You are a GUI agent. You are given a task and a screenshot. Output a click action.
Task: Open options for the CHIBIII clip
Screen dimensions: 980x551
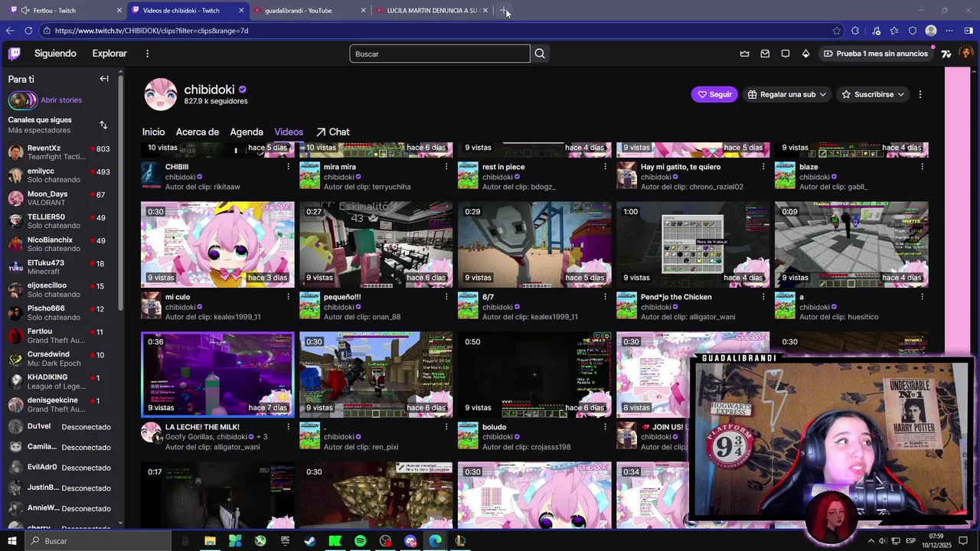[288, 167]
